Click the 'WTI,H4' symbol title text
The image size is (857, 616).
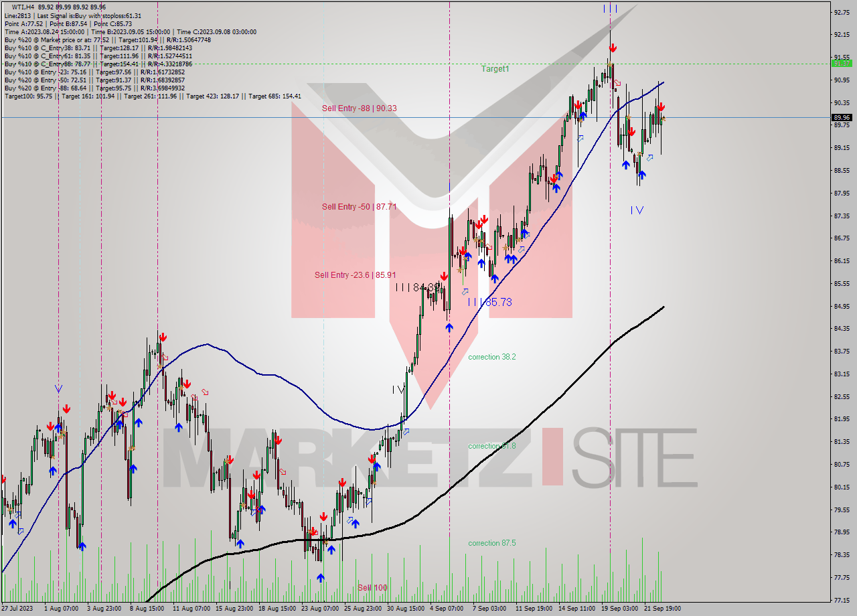23,7
